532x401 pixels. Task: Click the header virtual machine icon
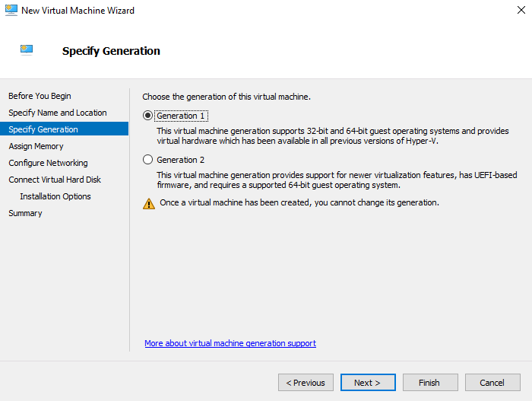click(x=27, y=50)
